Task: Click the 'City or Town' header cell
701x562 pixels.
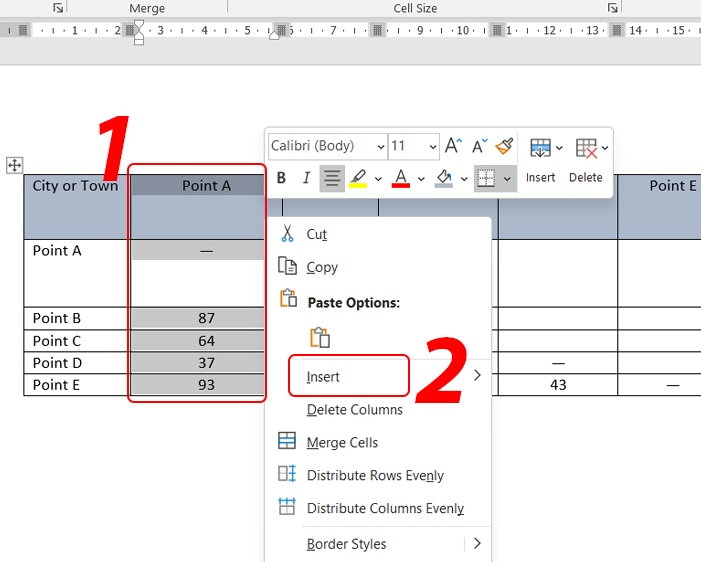Action: pyautogui.click(x=75, y=207)
